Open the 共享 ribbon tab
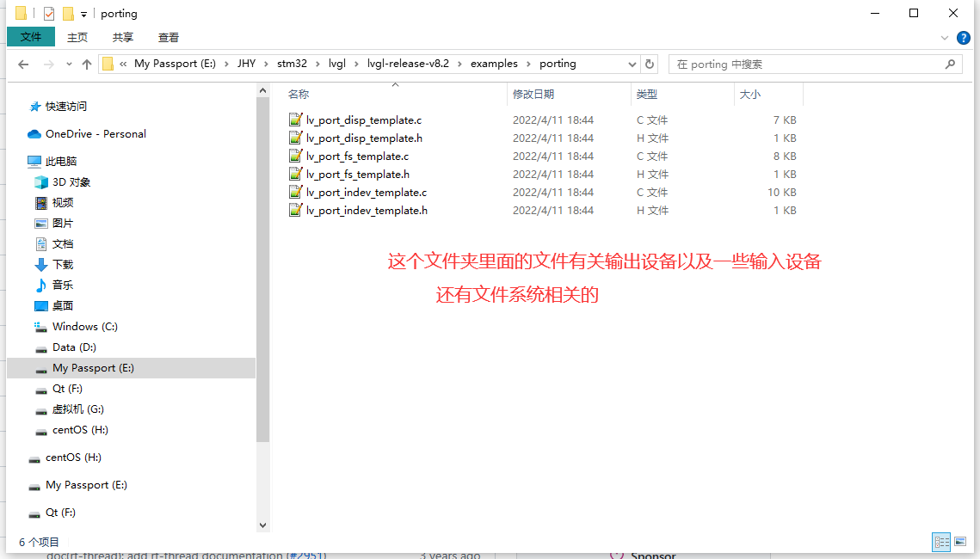The width and height of the screenshot is (980, 559). coord(123,38)
